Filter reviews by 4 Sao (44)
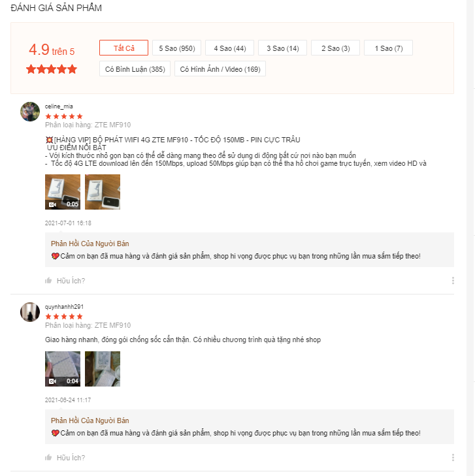 [x=229, y=48]
